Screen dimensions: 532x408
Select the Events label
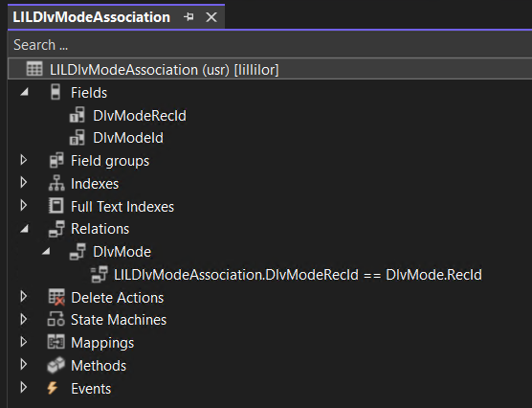(x=91, y=389)
